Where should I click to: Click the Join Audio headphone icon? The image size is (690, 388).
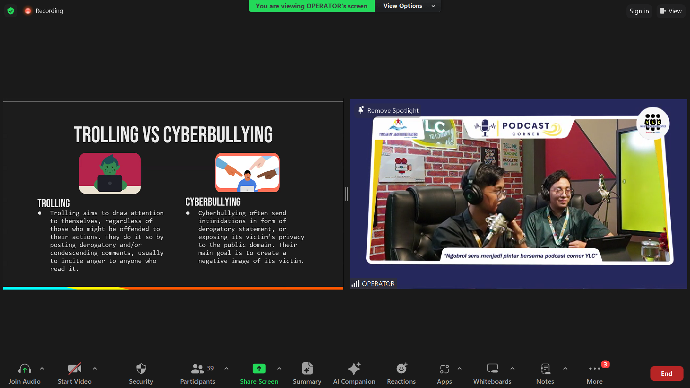(x=24, y=369)
